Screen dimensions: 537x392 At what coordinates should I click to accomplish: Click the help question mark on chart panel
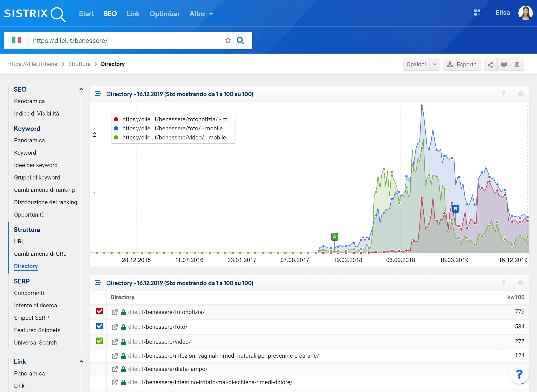[503, 94]
